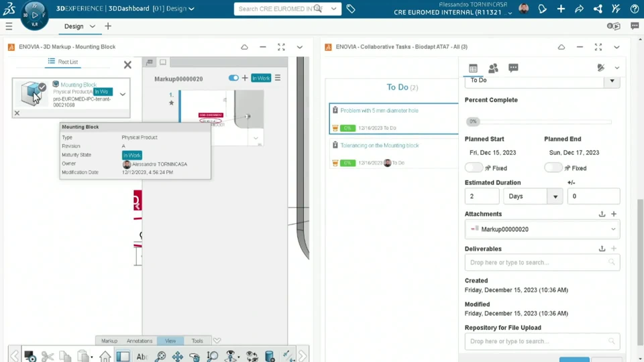
Task: Add an attachment with plus icon
Action: 614,214
